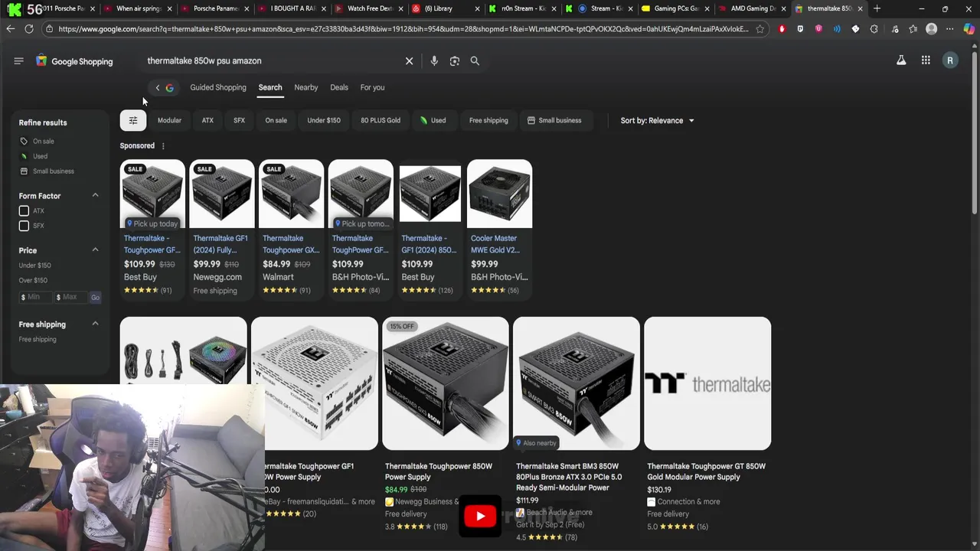Open Thermaltake Smart BM3 850W product image
Image resolution: width=980 pixels, height=551 pixels.
click(x=577, y=383)
